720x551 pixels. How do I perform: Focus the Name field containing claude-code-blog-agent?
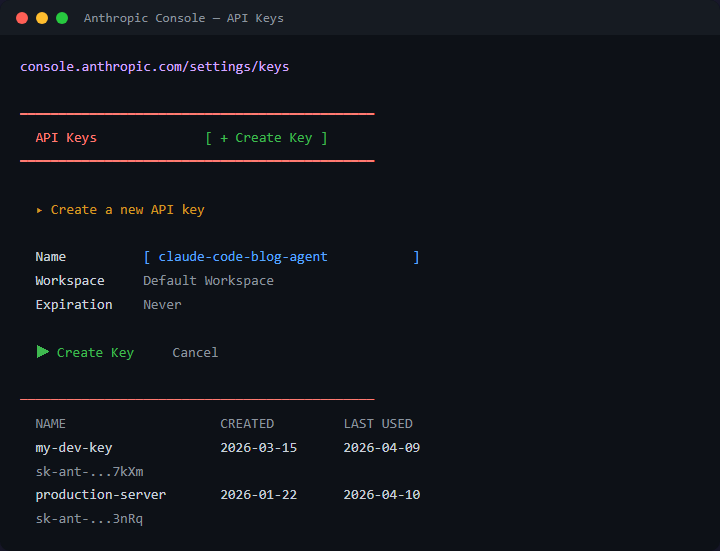click(x=281, y=257)
